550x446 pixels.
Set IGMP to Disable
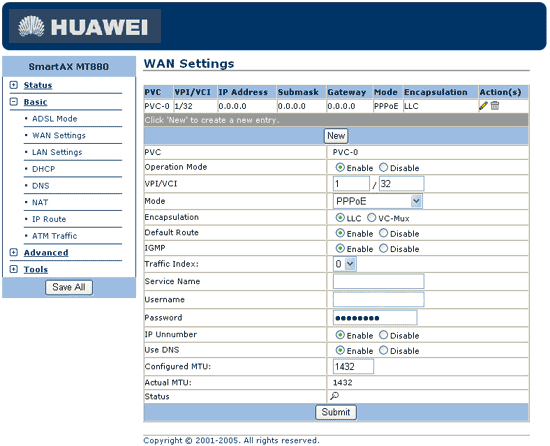click(383, 249)
